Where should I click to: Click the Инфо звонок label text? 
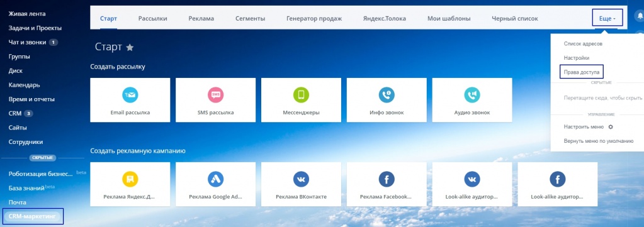[387, 113]
